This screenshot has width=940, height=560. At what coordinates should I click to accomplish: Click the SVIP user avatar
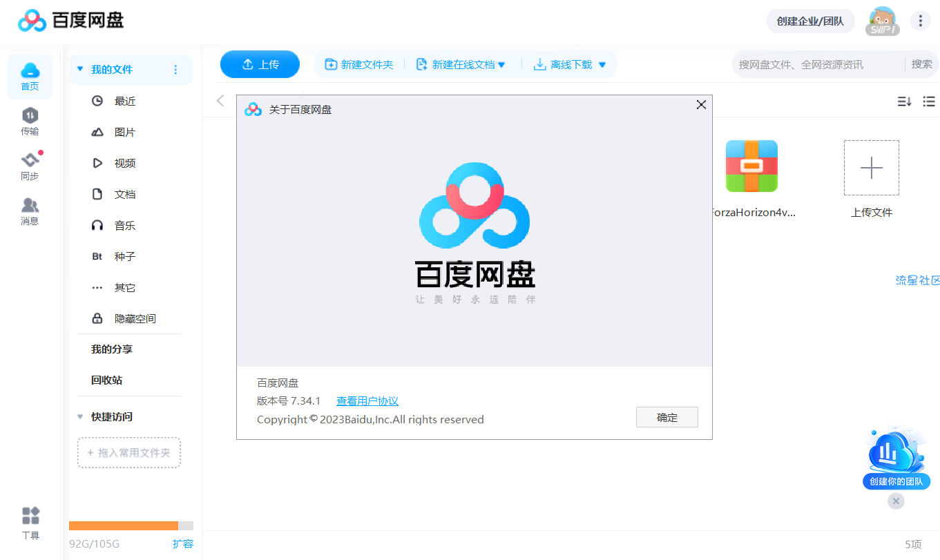882,21
